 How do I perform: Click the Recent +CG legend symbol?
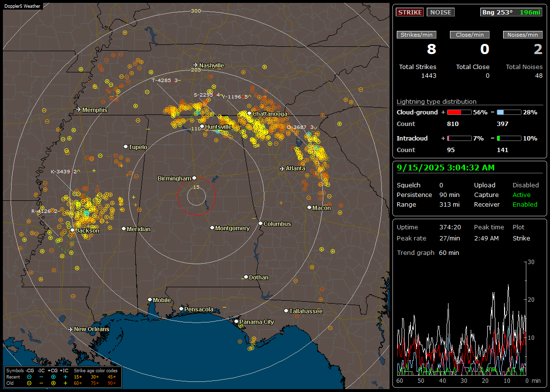pyautogui.click(x=53, y=377)
